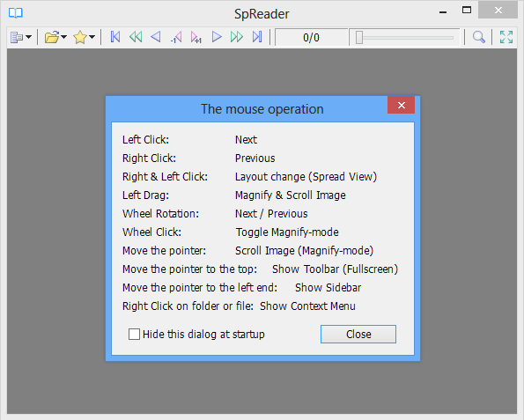Click the favorites star icon
The width and height of the screenshot is (524, 420).
(x=80, y=37)
